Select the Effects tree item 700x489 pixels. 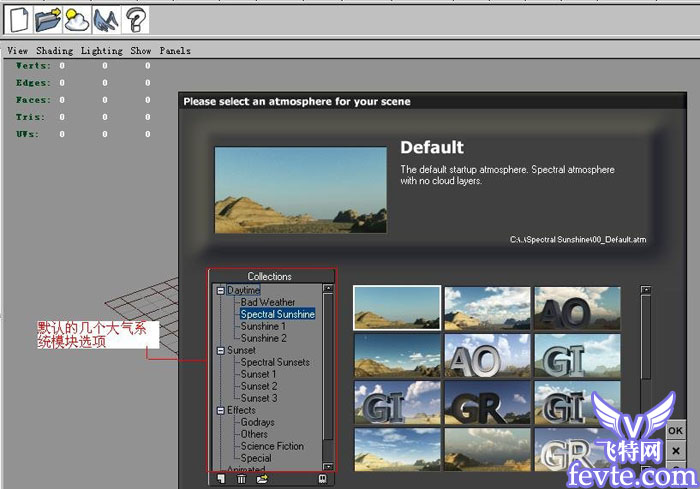tap(241, 410)
